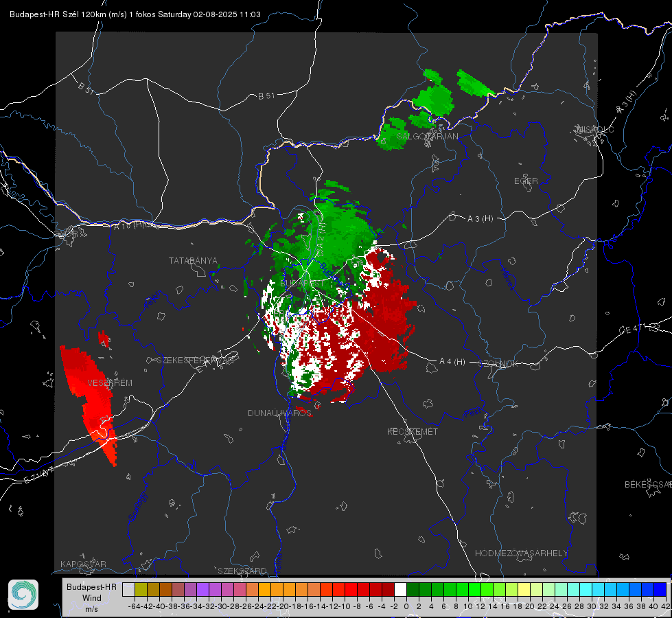Screen dimensions: 672x618
Task: Select the blue 'Pest' county label
Action: 473,413
